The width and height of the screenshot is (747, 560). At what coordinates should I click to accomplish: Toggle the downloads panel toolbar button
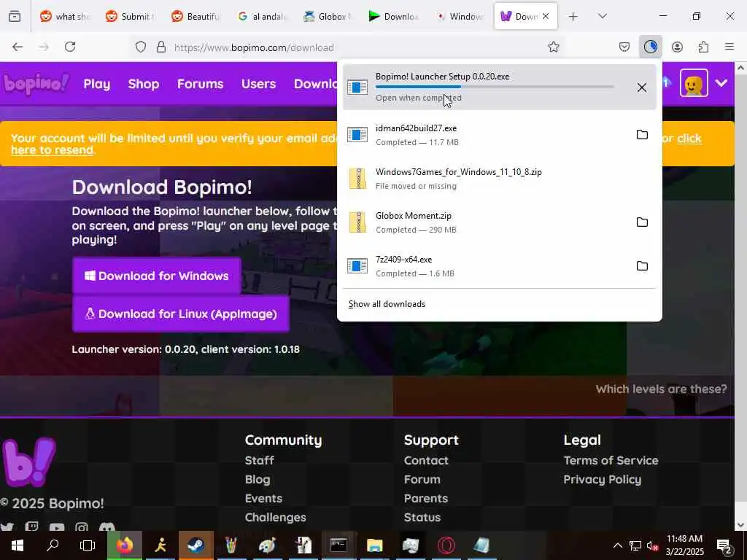tap(650, 47)
